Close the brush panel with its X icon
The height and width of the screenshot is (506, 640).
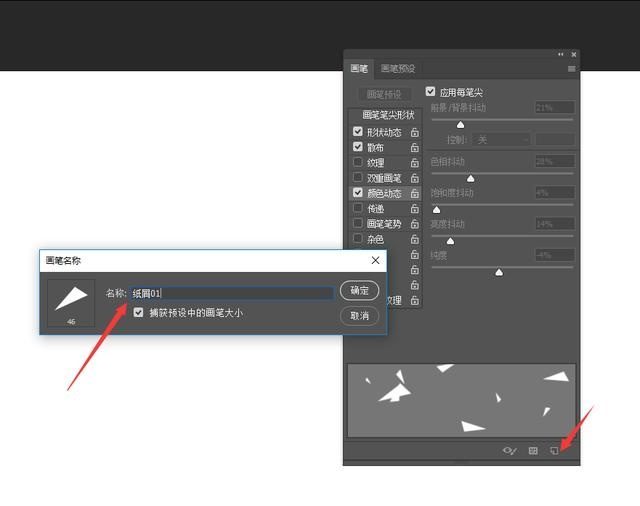click(x=573, y=54)
